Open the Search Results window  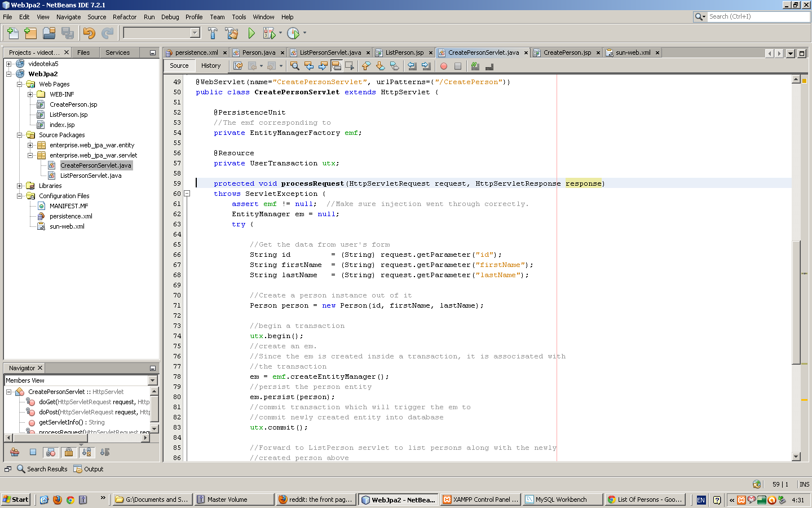coord(42,469)
